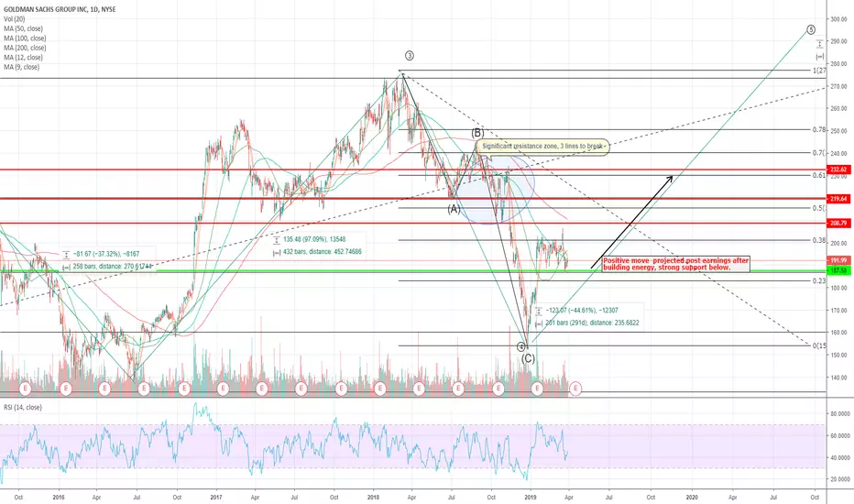Click the 258 bars distance measurement label
Screen dimensions: 854x504
point(112,267)
